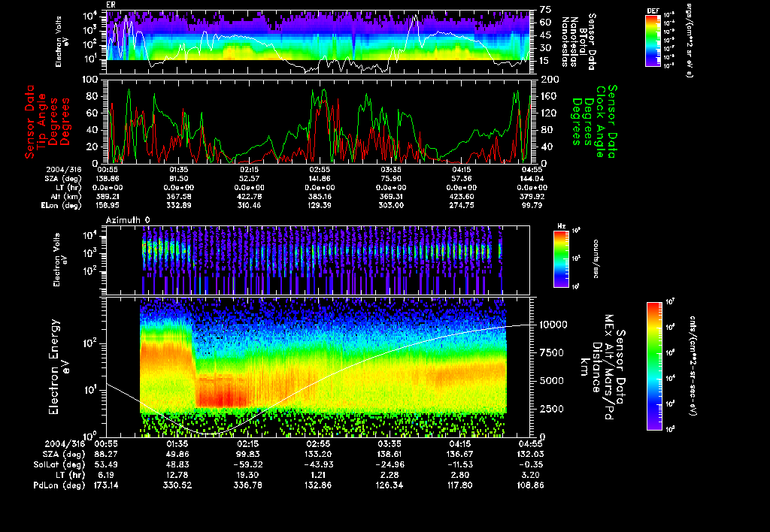Click the 200 degree clock angle tick
This screenshot has width=770, height=532.
click(x=550, y=80)
